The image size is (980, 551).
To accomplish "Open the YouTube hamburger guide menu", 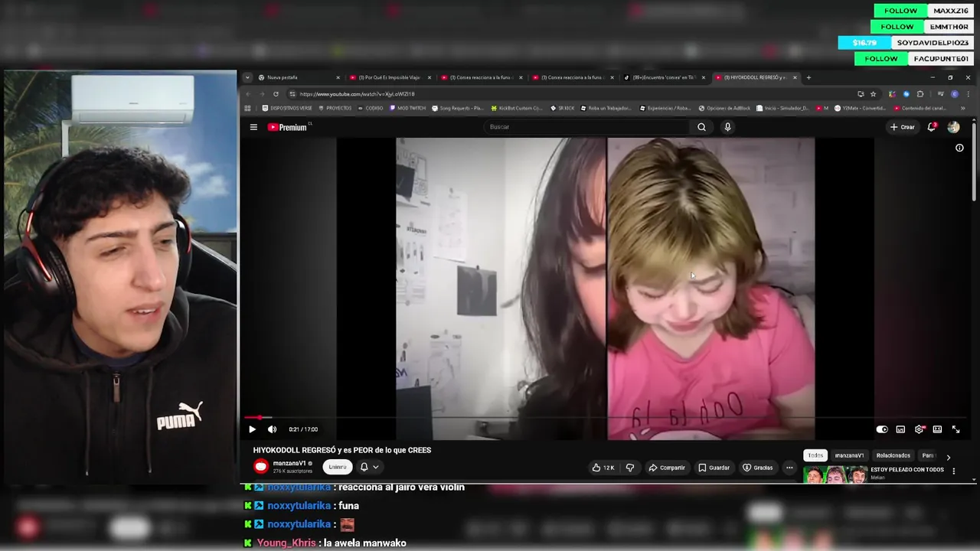I will pyautogui.click(x=253, y=127).
